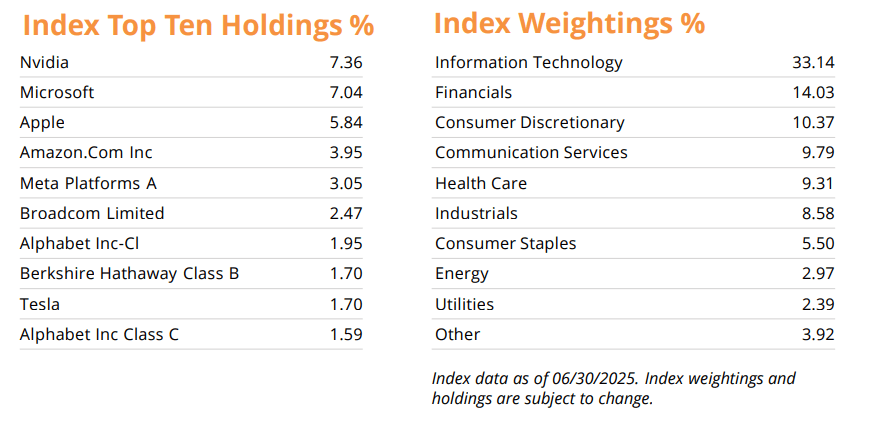Click the Index Weightings % heading
Screen dimensions: 872x421
click(569, 22)
